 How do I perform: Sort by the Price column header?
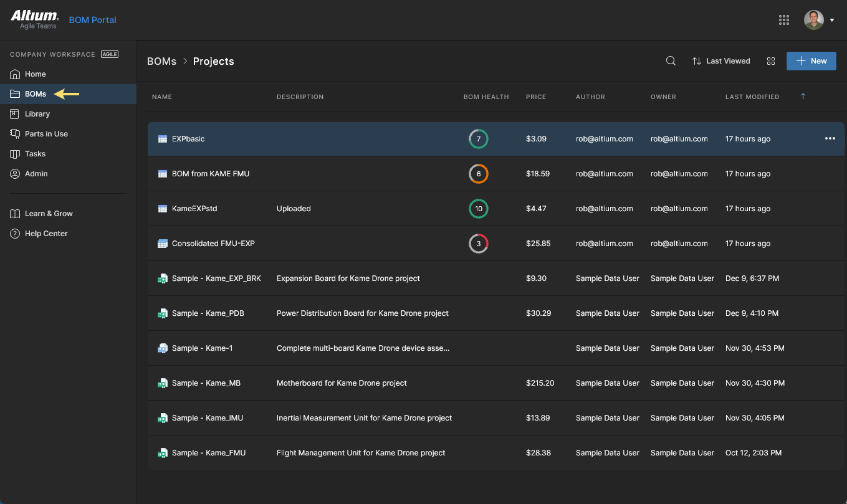coord(535,97)
